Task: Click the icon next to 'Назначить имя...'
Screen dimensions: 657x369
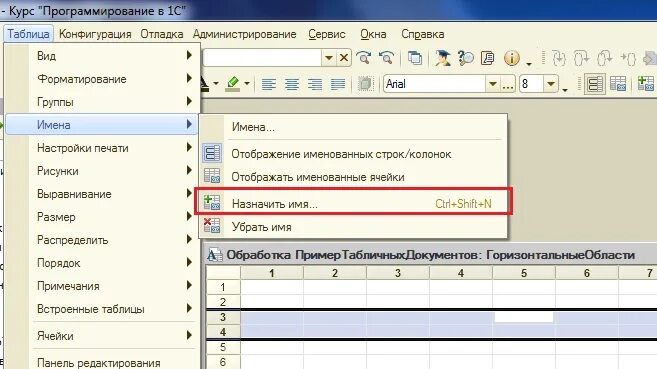Action: point(212,203)
